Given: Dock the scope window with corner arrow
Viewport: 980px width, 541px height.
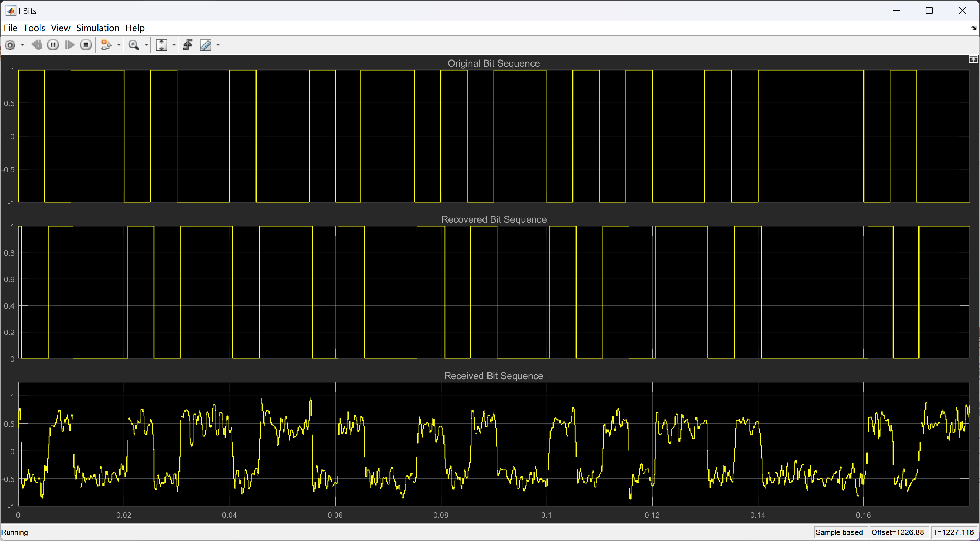Looking at the screenshot, I should click(974, 28).
